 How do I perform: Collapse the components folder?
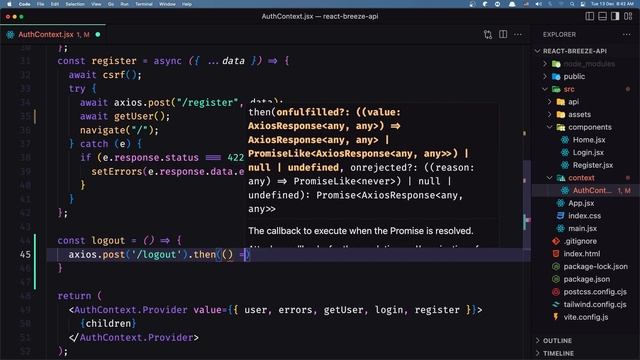tap(549, 127)
